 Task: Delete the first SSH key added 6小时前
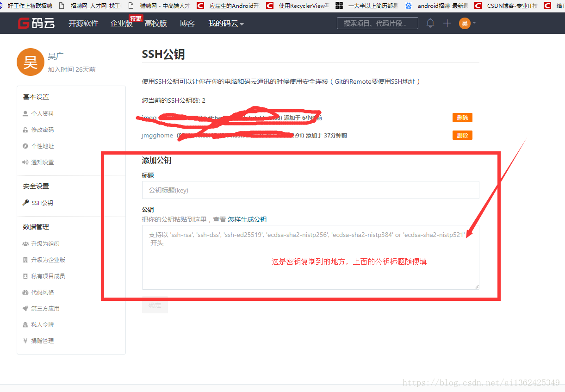(462, 118)
